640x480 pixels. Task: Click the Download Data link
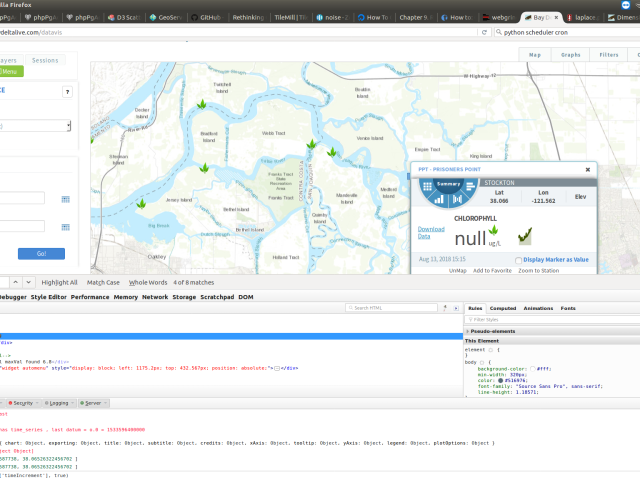[431, 233]
